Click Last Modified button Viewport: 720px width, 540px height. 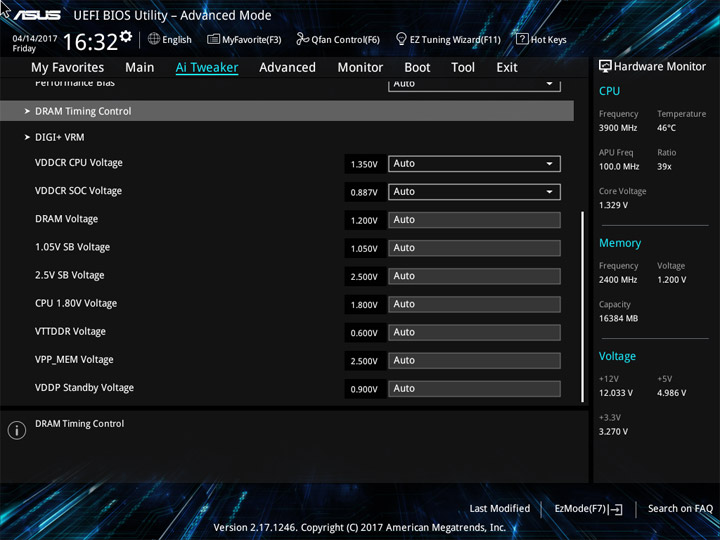pyautogui.click(x=500, y=508)
